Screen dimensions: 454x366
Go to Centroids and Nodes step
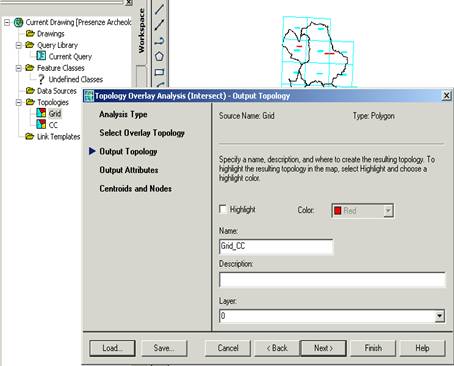coord(135,189)
